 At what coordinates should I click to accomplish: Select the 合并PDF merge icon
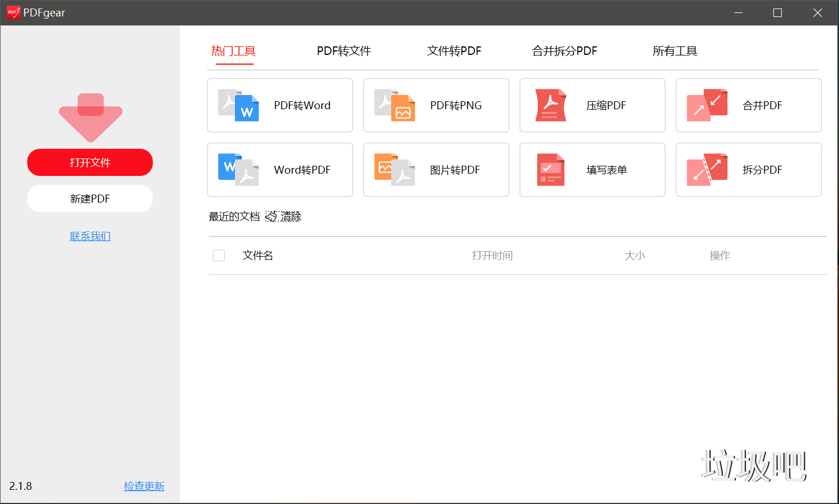(707, 105)
